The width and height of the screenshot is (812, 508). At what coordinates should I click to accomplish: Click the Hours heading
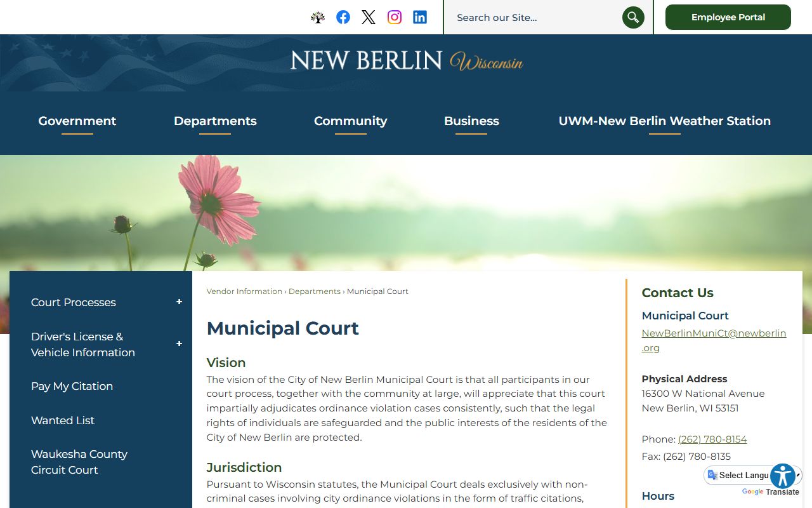658,496
